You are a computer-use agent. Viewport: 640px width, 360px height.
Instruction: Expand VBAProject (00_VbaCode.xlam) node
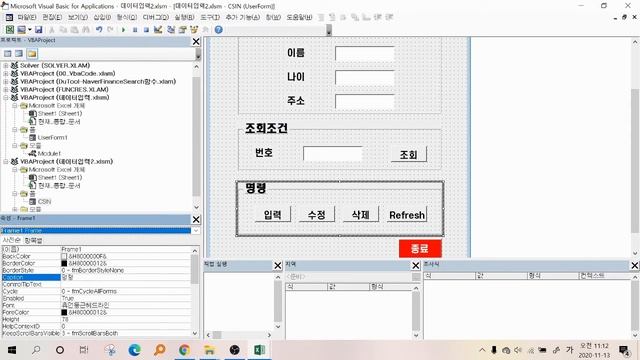[x=6, y=73]
